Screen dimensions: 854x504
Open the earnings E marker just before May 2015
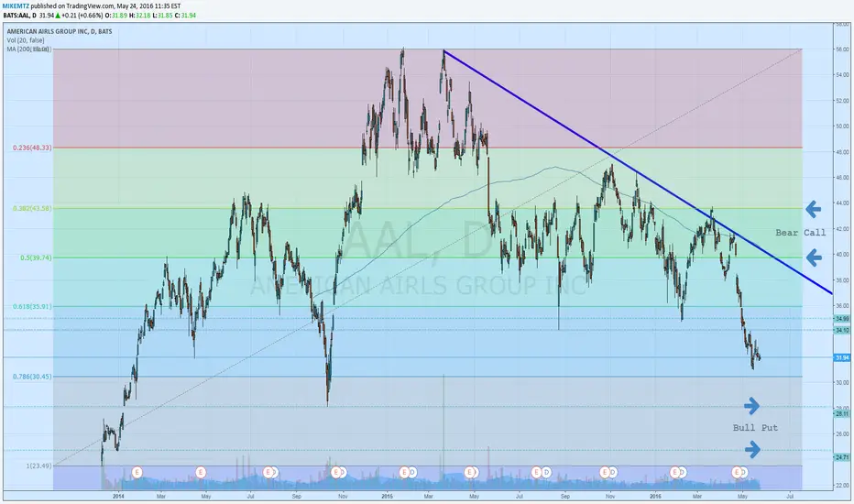(x=469, y=473)
